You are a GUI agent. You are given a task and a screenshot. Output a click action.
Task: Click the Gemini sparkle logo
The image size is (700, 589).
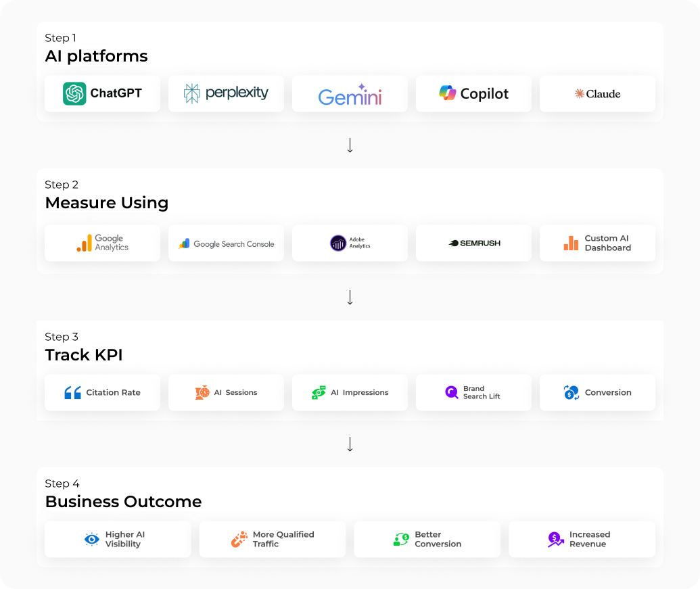tap(362, 87)
